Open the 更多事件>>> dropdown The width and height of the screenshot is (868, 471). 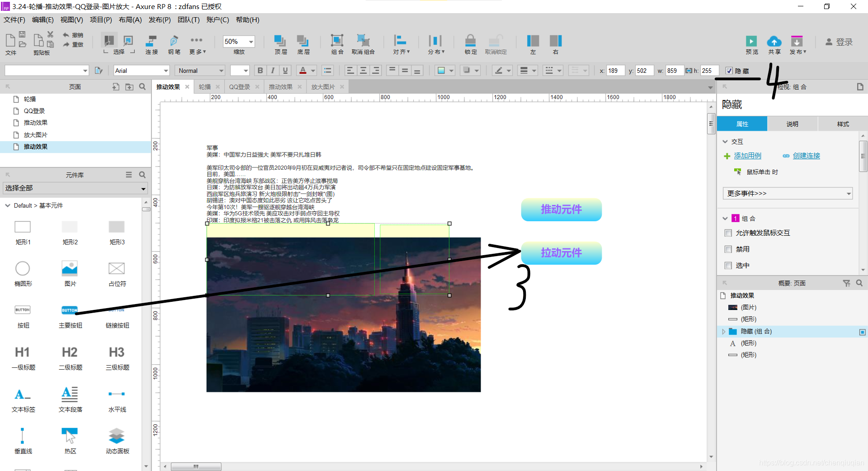point(788,193)
